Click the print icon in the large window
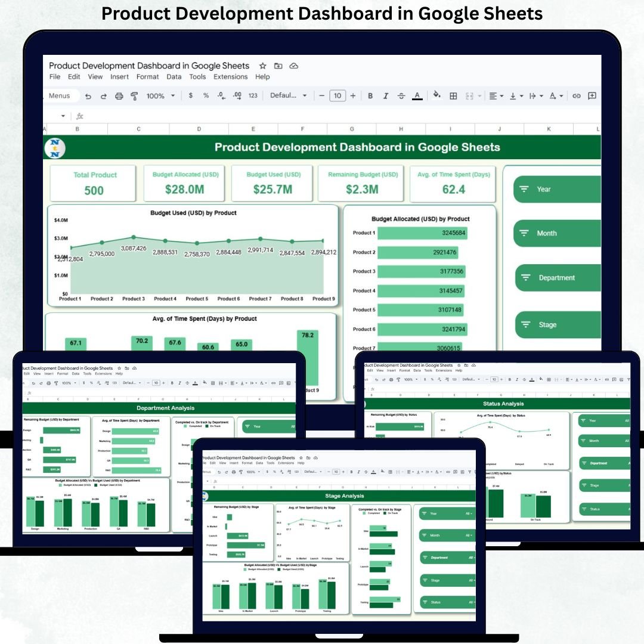Image resolution: width=644 pixels, height=644 pixels. (119, 96)
